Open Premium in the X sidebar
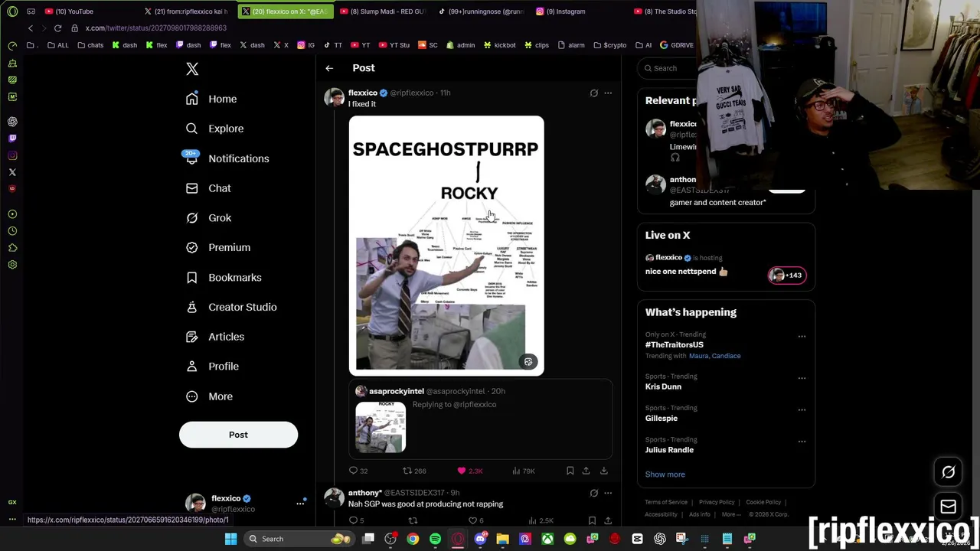 point(218,247)
